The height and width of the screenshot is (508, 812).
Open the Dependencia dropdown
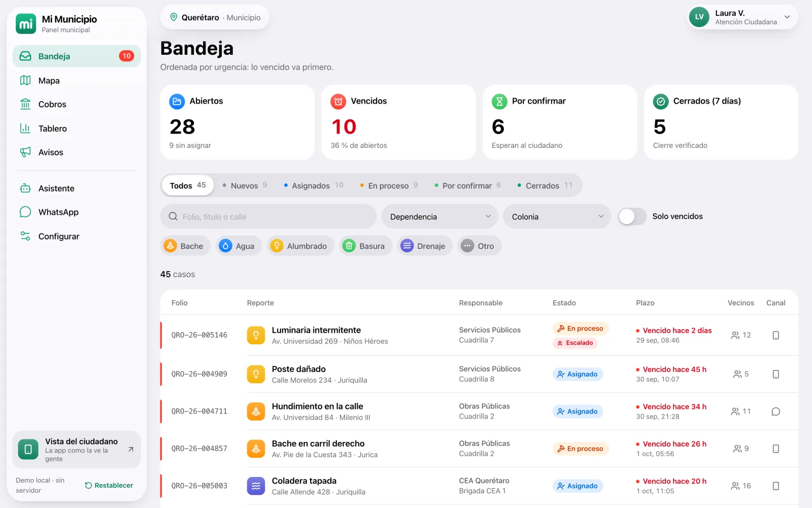pyautogui.click(x=439, y=216)
